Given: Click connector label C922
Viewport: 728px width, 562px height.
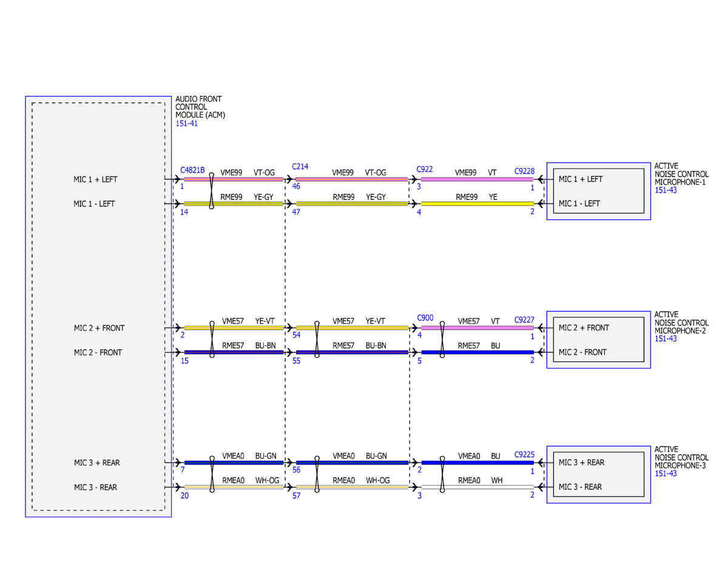Looking at the screenshot, I should [425, 169].
